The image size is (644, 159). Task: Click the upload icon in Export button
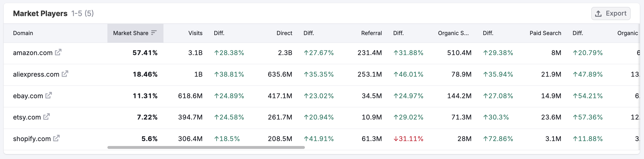tap(598, 14)
